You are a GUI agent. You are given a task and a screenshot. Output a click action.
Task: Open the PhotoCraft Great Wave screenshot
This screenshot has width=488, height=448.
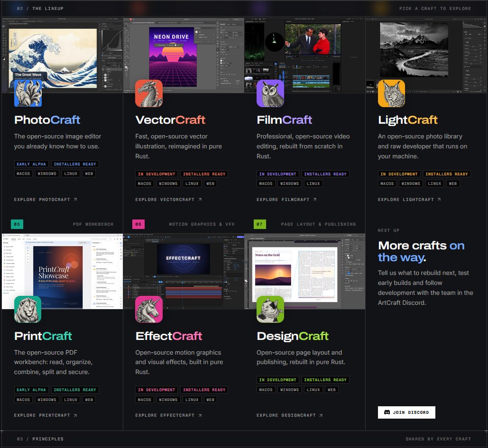point(62,55)
